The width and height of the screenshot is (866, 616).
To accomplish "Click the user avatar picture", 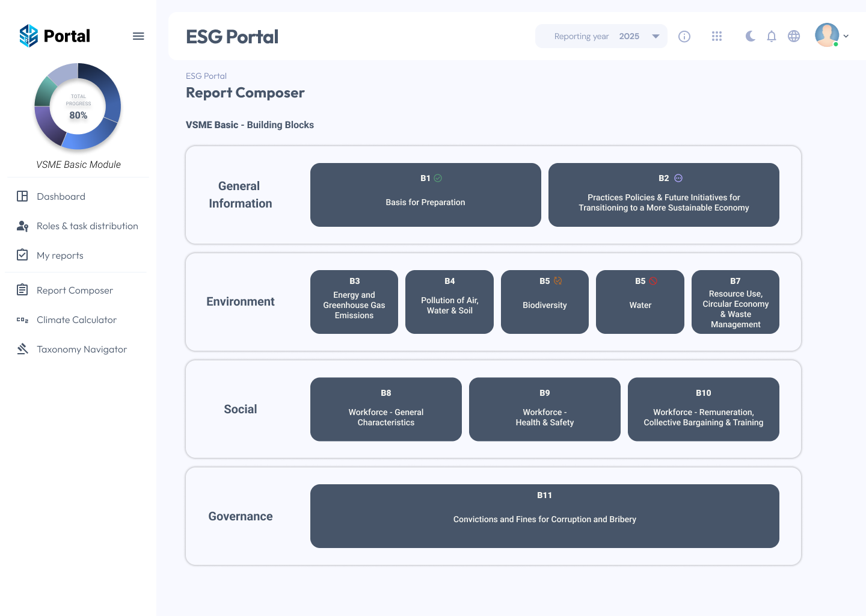I will (826, 34).
